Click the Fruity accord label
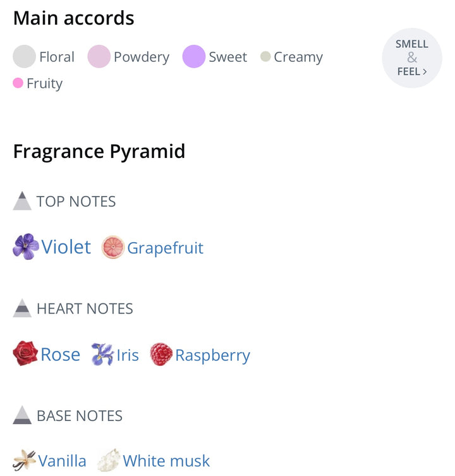The width and height of the screenshot is (455, 476). pyautogui.click(x=44, y=83)
